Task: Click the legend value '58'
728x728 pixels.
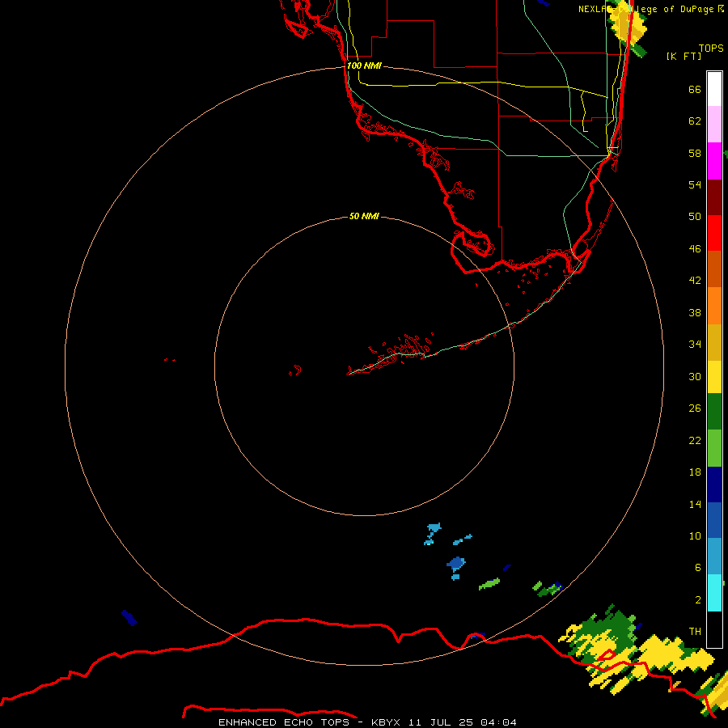Action: 695,153
